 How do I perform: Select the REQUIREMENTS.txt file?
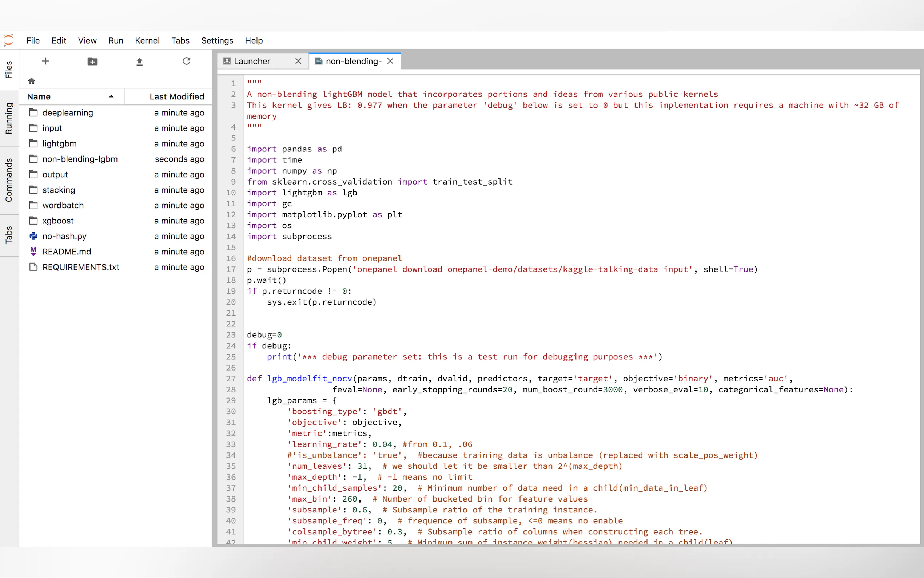[81, 267]
